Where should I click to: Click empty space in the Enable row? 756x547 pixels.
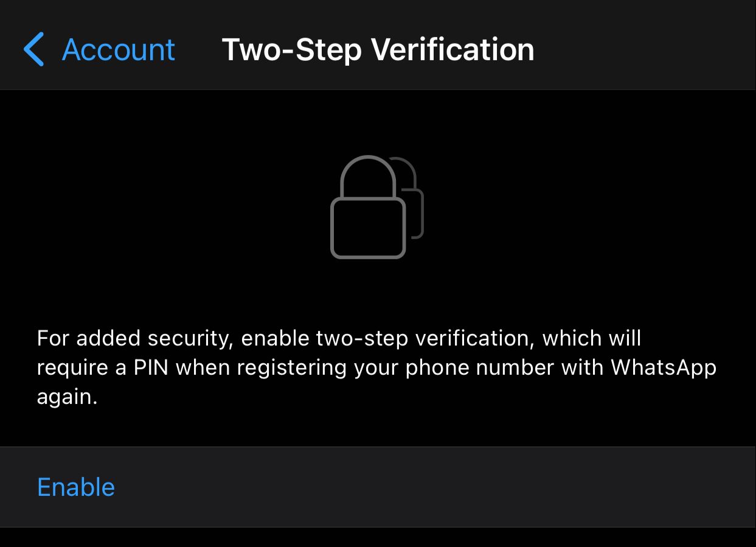pos(426,487)
